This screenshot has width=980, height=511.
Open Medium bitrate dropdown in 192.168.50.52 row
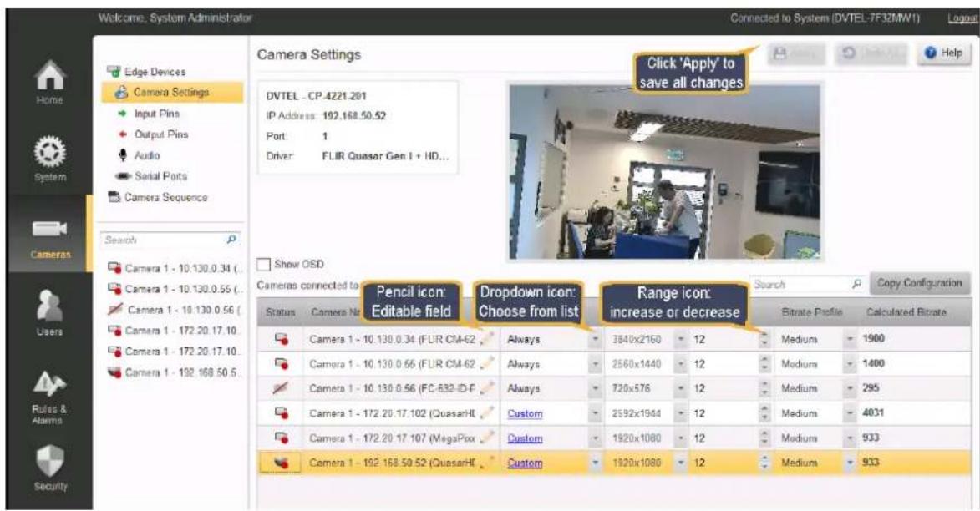pyautogui.click(x=850, y=463)
